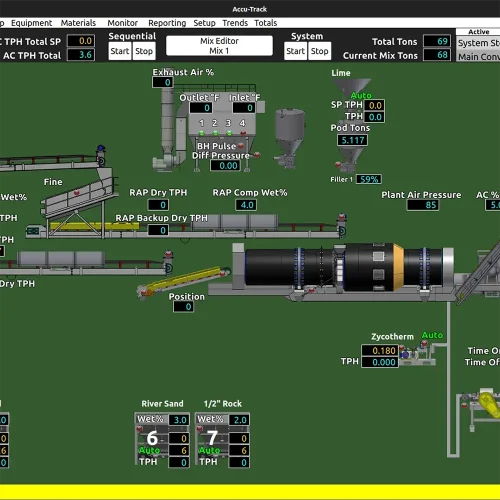500x500 pixels.
Task: Click the Total Tons 69 field
Action: click(x=437, y=41)
